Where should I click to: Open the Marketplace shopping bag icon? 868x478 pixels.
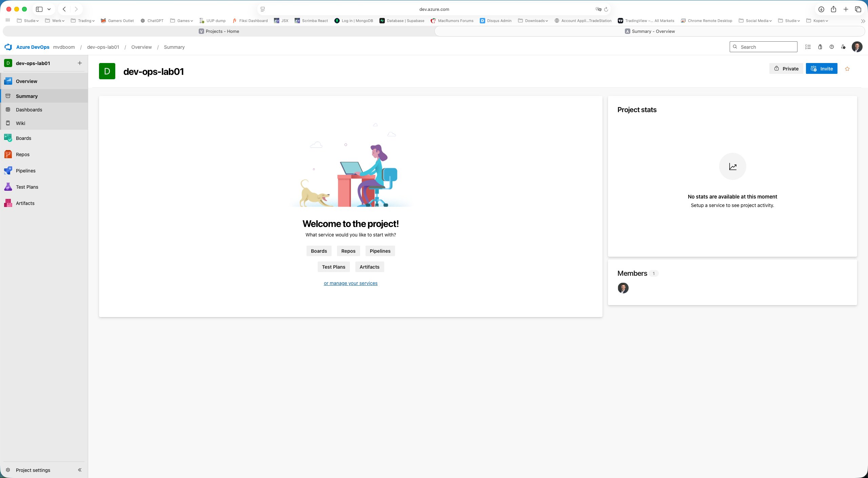tap(820, 47)
